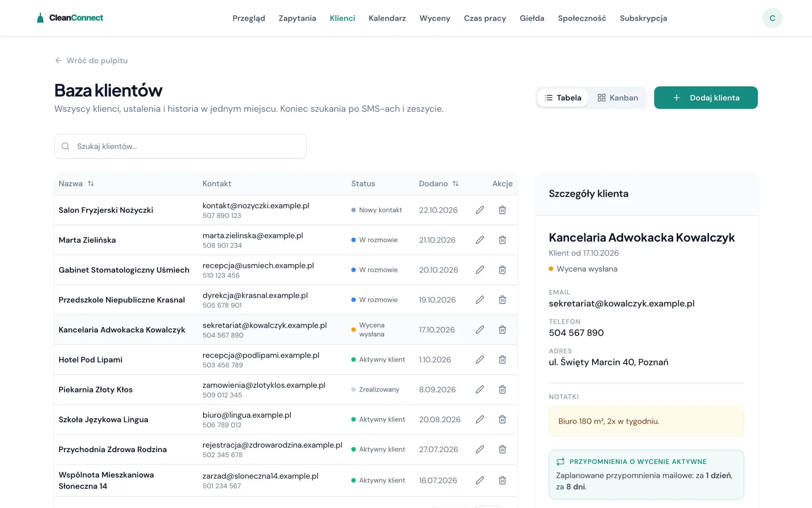This screenshot has height=508, width=812.
Task: Sort the table by Dodano column
Action: [439, 184]
